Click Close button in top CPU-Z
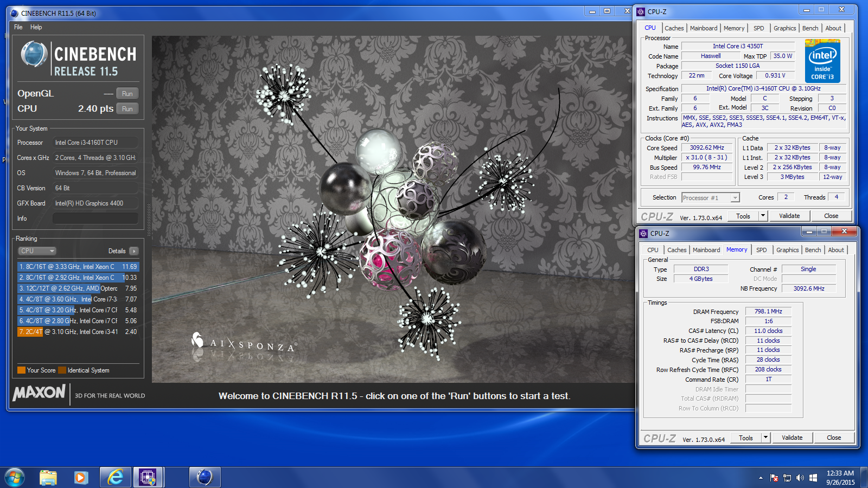This screenshot has width=868, height=488. [831, 216]
